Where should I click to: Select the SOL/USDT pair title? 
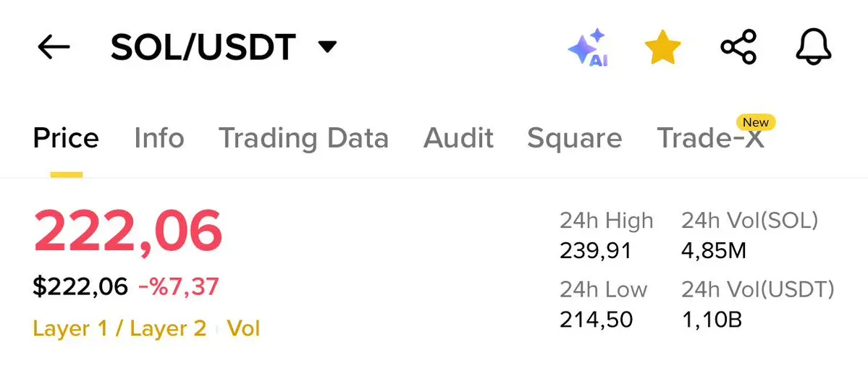click(x=203, y=47)
